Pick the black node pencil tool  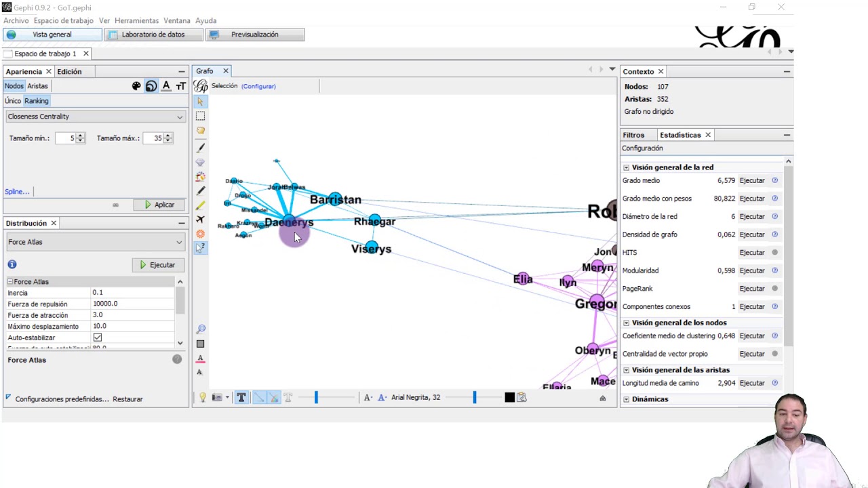pyautogui.click(x=200, y=191)
